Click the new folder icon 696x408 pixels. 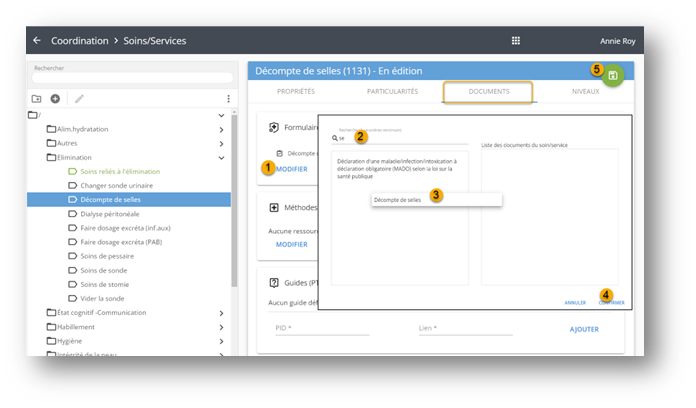tap(37, 99)
